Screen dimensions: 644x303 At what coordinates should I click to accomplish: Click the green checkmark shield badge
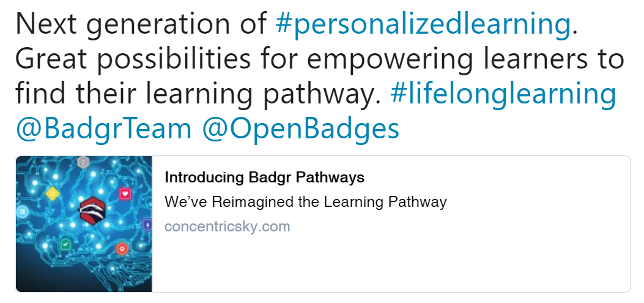pos(65,244)
